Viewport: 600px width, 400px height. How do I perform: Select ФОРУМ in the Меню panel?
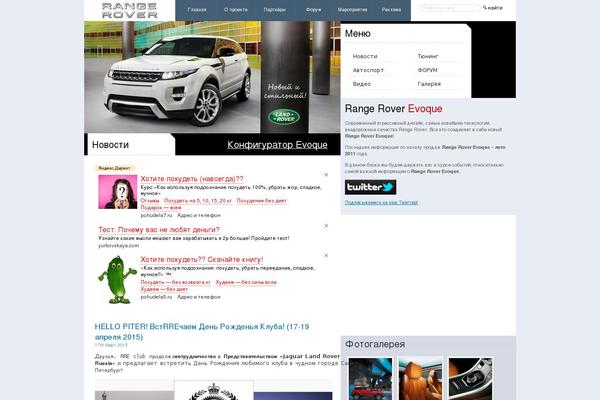[x=427, y=70]
